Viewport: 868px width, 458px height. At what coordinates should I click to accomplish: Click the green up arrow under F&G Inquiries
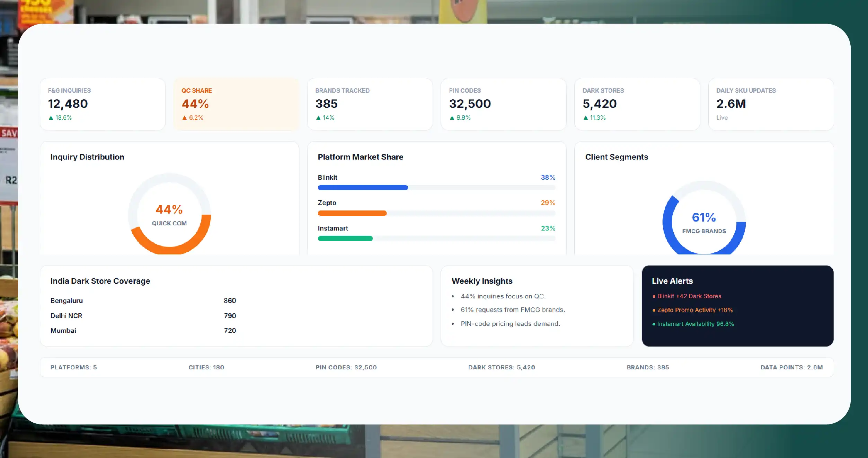[x=51, y=118]
